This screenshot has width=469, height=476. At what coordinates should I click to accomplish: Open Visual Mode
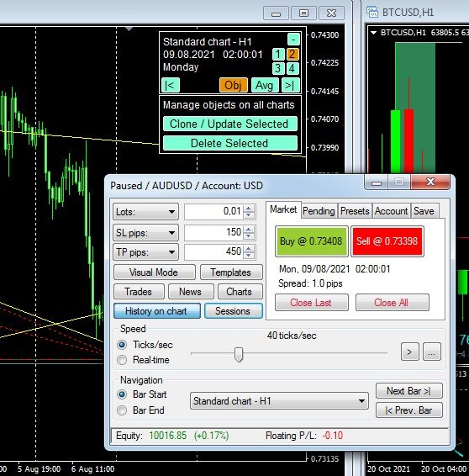154,272
